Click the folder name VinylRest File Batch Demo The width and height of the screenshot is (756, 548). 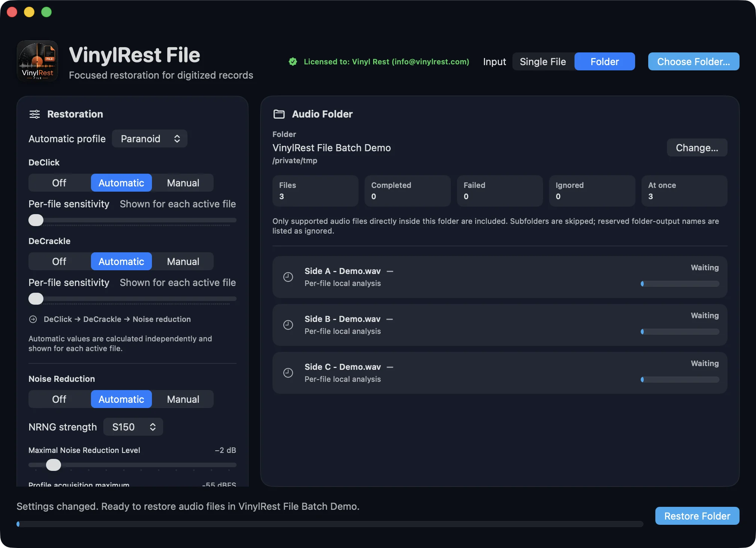[x=332, y=148]
